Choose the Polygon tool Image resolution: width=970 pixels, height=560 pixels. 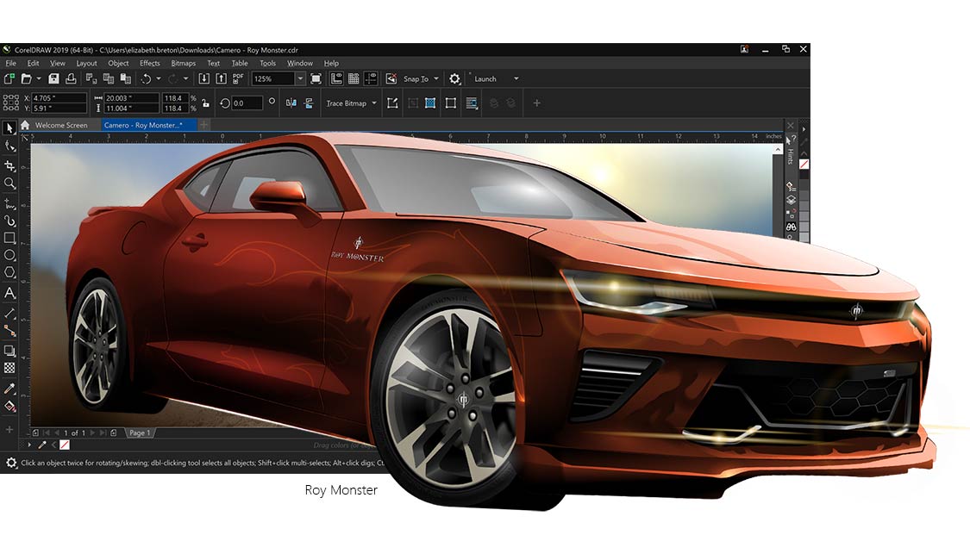[x=9, y=272]
